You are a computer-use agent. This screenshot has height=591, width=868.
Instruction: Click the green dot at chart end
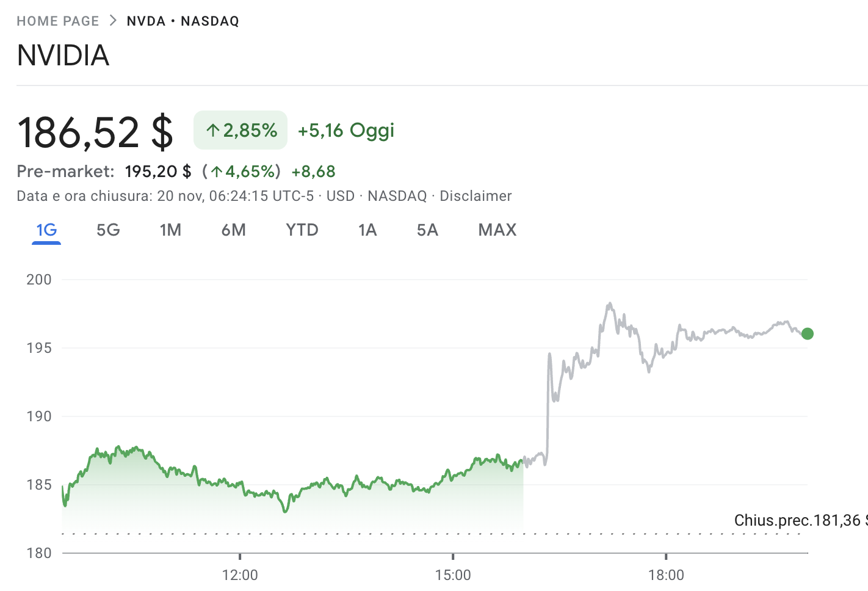click(x=807, y=333)
